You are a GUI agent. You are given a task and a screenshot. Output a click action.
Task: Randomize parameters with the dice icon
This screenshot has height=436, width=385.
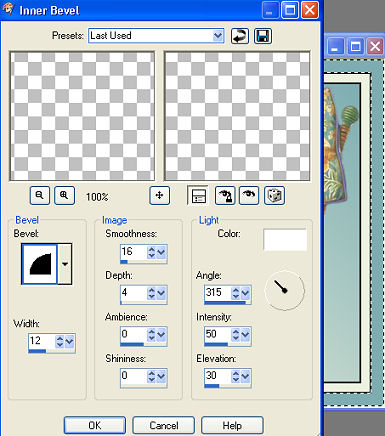(274, 195)
